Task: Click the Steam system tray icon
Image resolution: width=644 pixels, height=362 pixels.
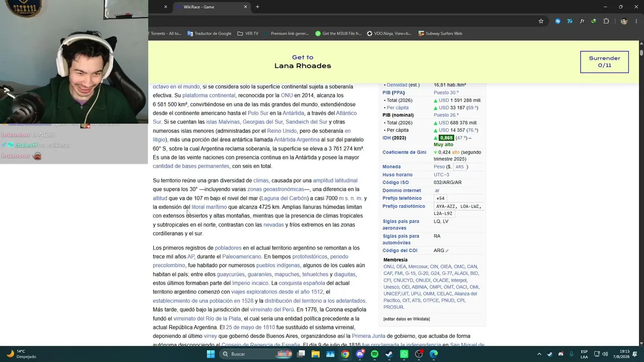Action: coord(550,354)
